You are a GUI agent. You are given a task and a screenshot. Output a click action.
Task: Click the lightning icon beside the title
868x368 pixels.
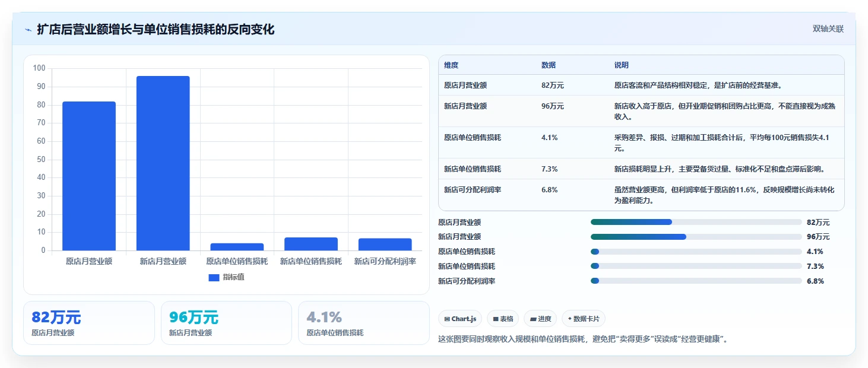[28, 30]
